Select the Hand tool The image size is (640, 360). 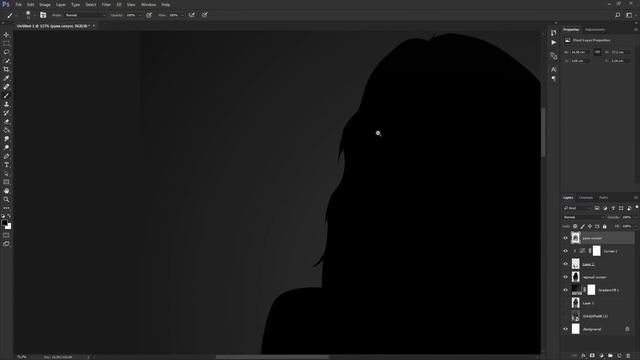click(x=6, y=191)
